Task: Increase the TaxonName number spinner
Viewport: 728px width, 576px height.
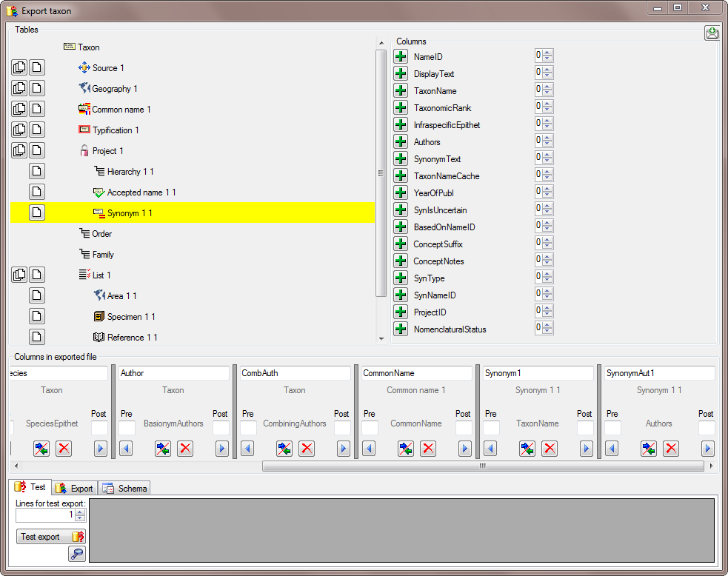Action: pos(547,87)
